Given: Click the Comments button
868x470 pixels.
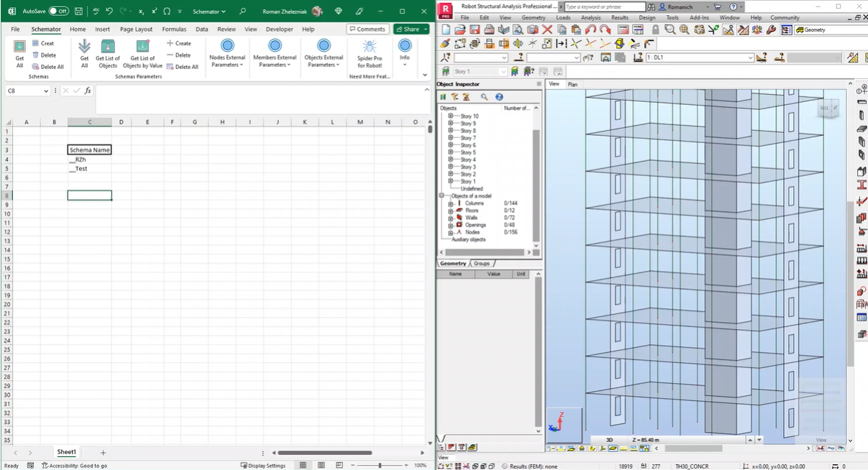Looking at the screenshot, I should point(367,29).
